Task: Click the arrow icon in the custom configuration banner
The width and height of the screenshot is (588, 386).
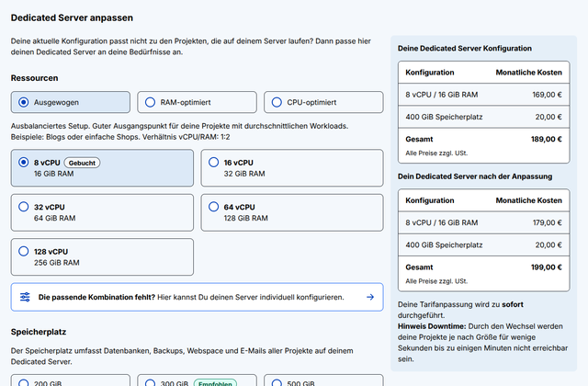Action: click(x=370, y=297)
